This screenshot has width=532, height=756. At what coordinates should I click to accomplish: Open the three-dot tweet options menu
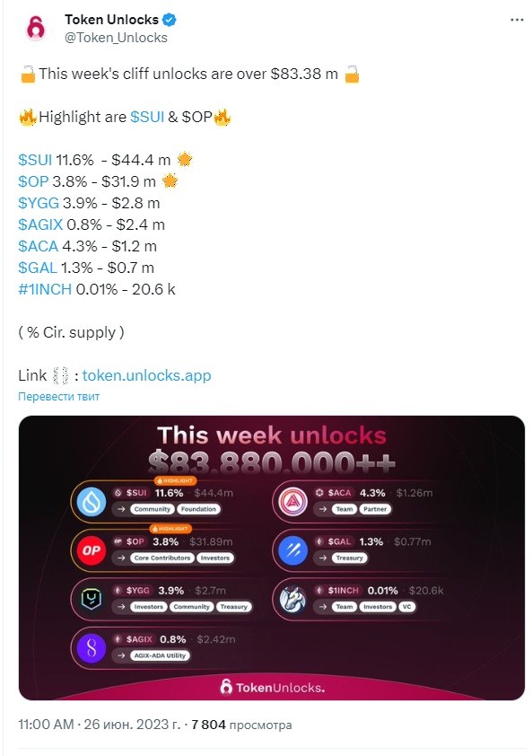coord(517,20)
